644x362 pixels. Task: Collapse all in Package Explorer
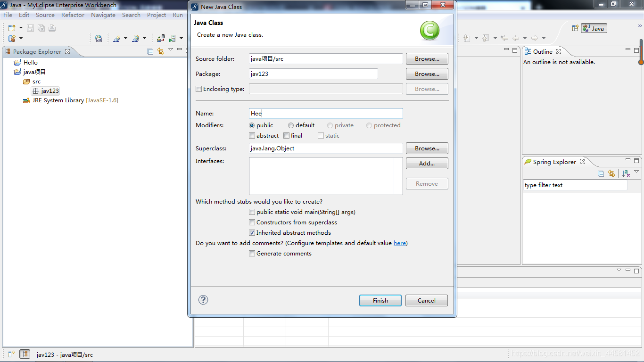(150, 52)
